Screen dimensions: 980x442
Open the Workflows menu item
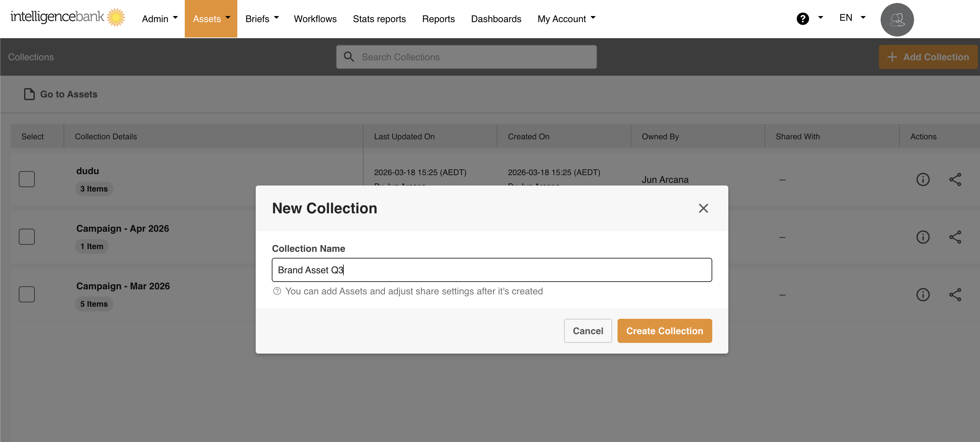315,19
